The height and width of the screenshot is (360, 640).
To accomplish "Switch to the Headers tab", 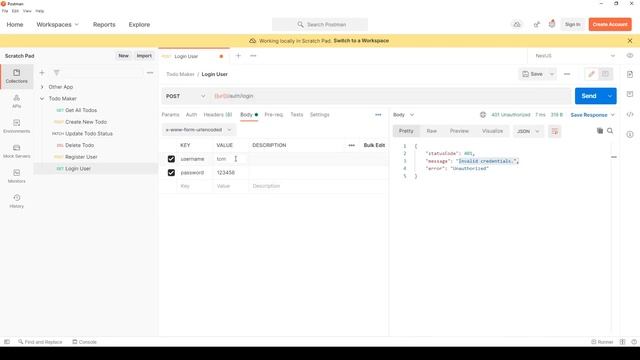I will point(218,115).
